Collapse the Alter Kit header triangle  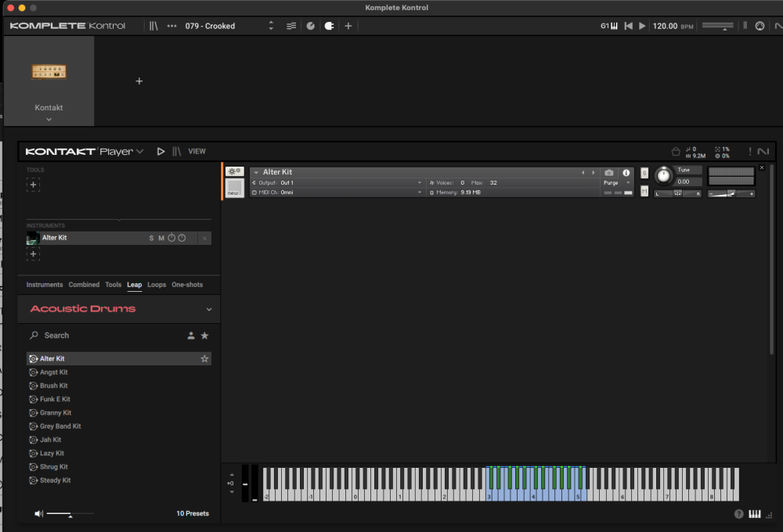click(256, 172)
